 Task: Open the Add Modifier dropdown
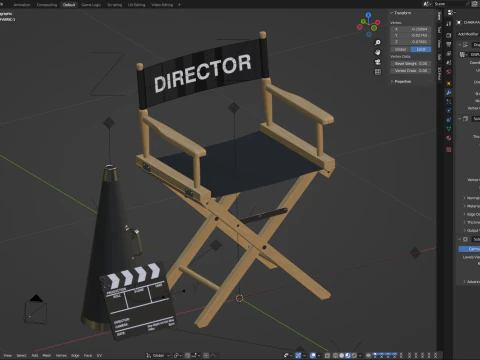(468, 34)
